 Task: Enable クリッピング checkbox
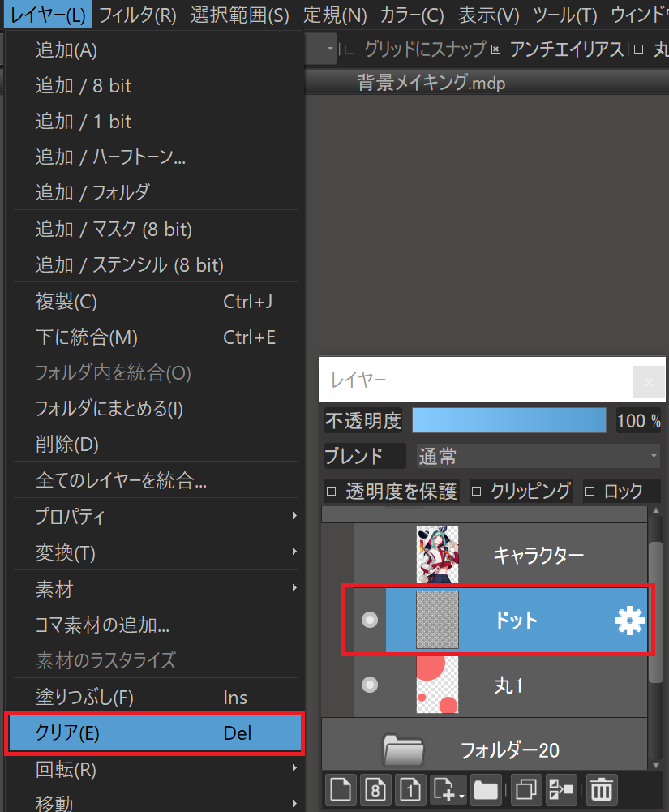pyautogui.click(x=476, y=491)
